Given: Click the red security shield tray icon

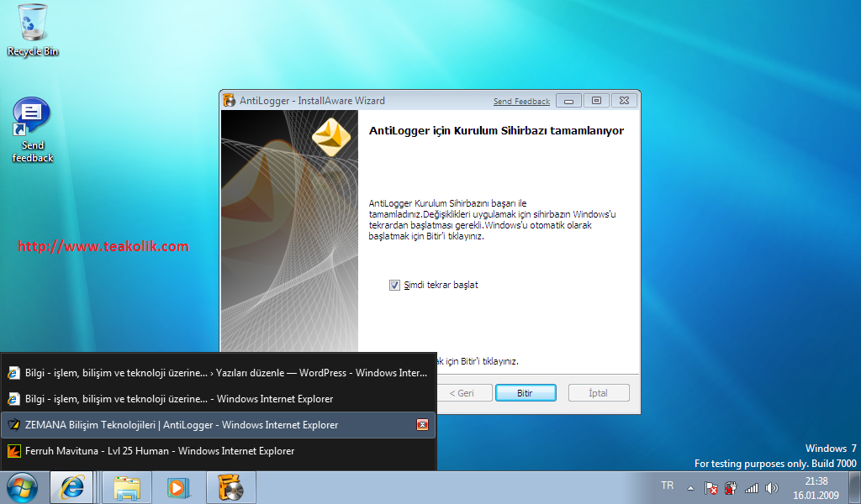Looking at the screenshot, I should tap(731, 487).
